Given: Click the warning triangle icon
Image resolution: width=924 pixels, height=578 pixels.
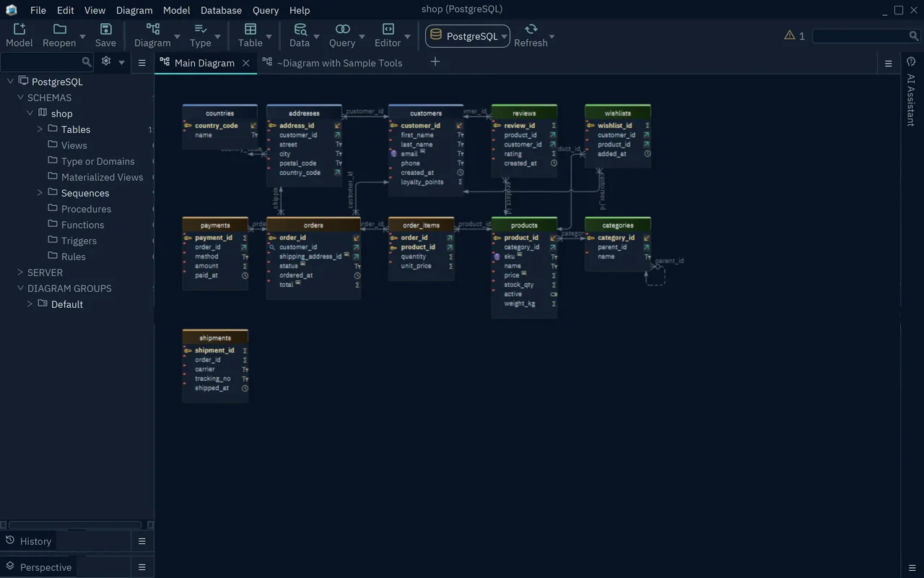Looking at the screenshot, I should [x=790, y=35].
